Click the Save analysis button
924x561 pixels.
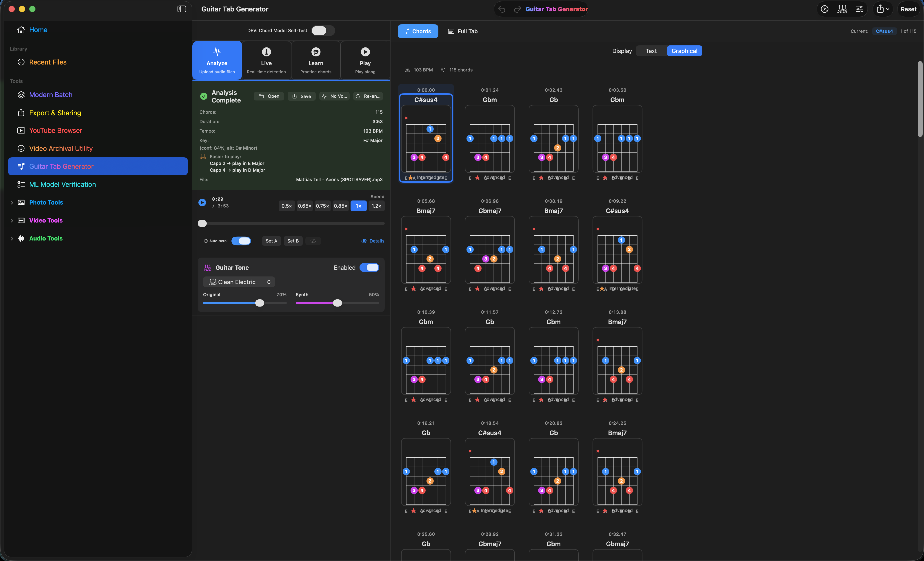pos(302,96)
